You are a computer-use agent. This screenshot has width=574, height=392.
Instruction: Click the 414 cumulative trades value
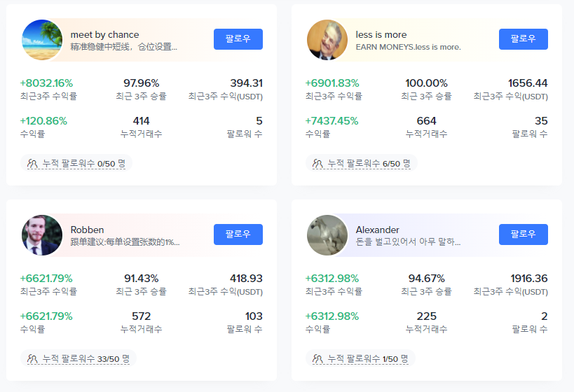(142, 121)
